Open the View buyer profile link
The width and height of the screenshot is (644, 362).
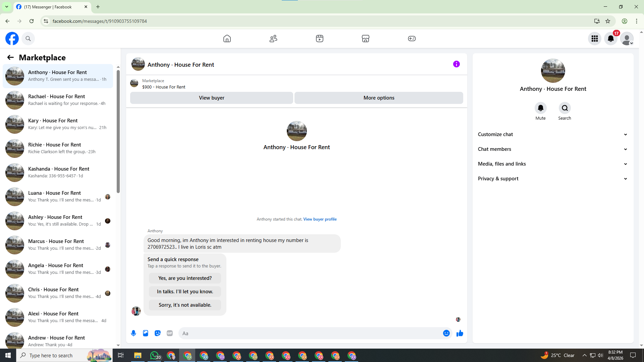pyautogui.click(x=320, y=219)
